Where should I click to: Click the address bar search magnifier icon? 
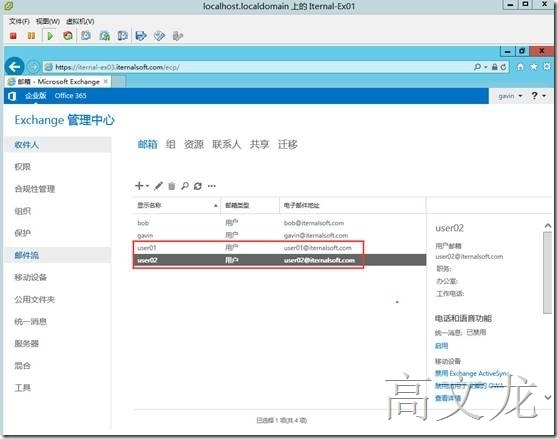[477, 67]
